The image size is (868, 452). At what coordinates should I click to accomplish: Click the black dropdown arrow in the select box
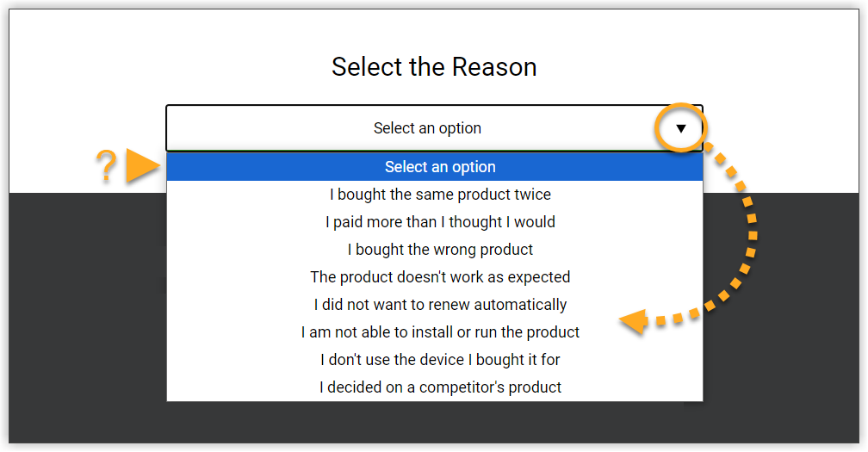681,129
